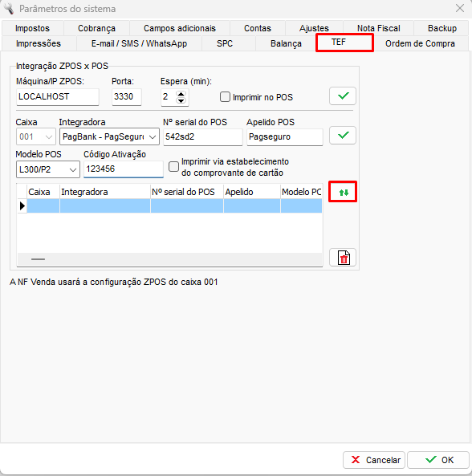Open the E-mail / SMS / WhatsApp tab

point(139,43)
